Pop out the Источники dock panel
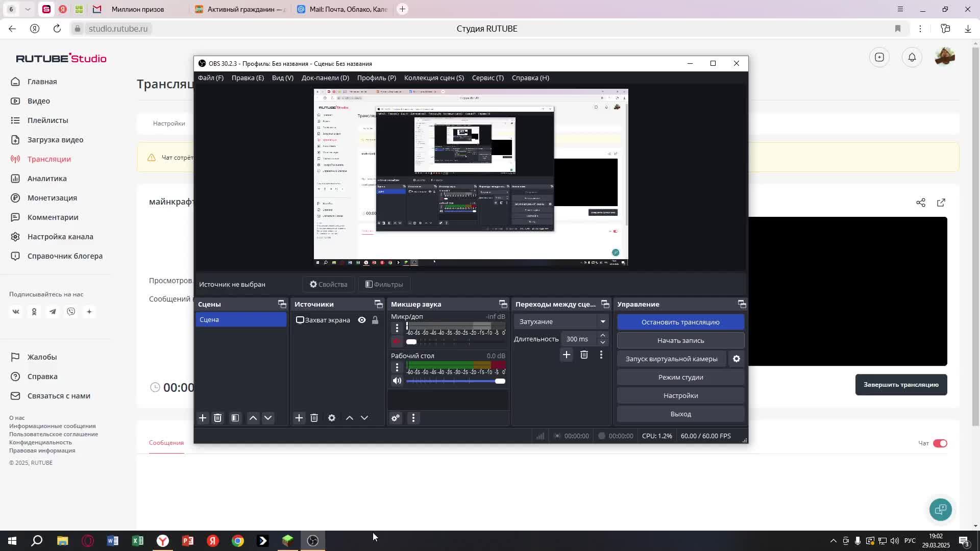Viewport: 980px width, 551px height. pos(379,304)
